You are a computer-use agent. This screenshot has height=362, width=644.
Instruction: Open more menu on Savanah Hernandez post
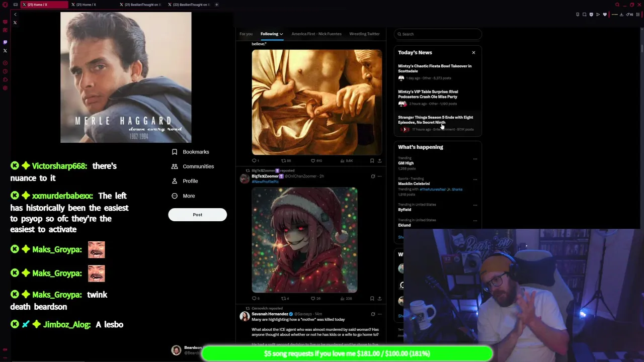pyautogui.click(x=380, y=314)
